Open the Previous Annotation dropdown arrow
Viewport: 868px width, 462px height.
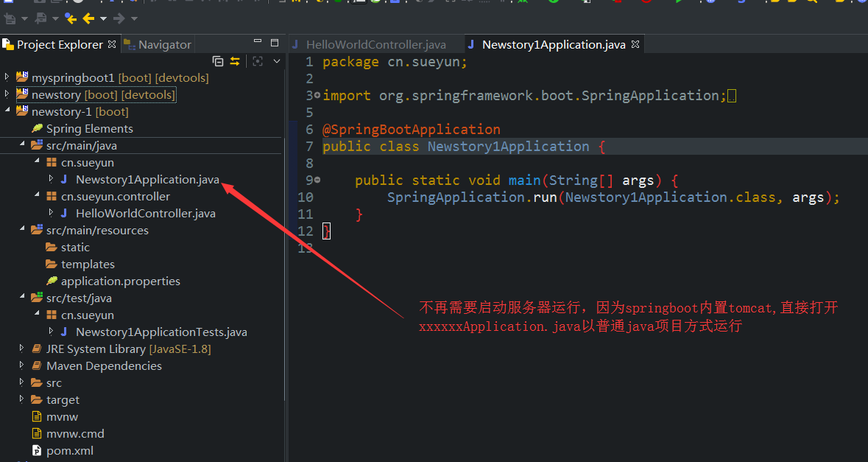[55, 19]
